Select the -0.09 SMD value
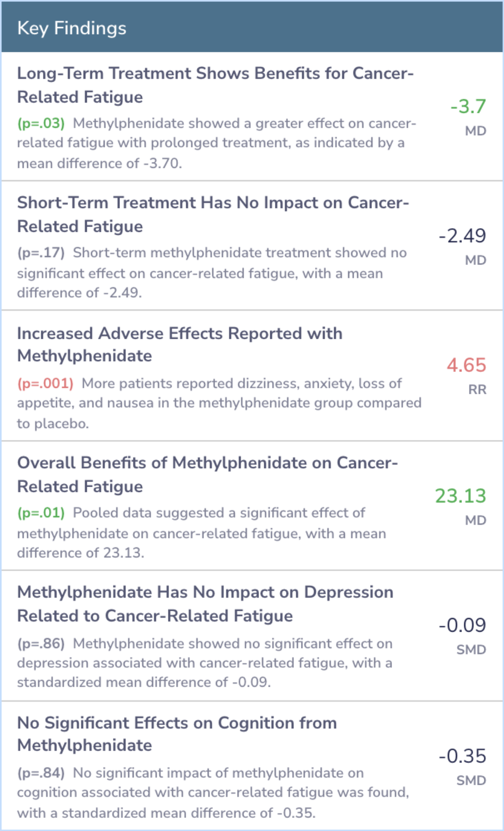This screenshot has height=831, width=504. click(x=462, y=625)
